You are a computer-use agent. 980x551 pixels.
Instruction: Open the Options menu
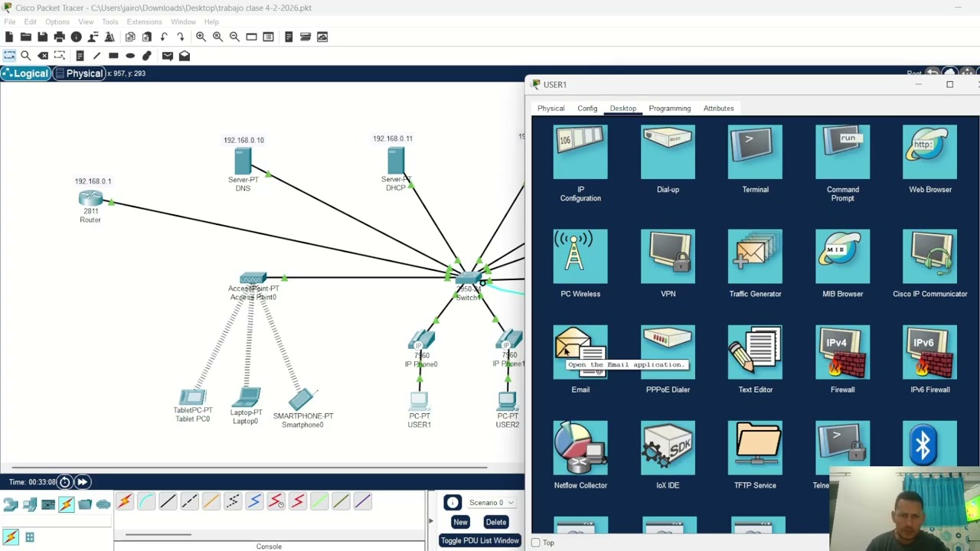pos(57,21)
